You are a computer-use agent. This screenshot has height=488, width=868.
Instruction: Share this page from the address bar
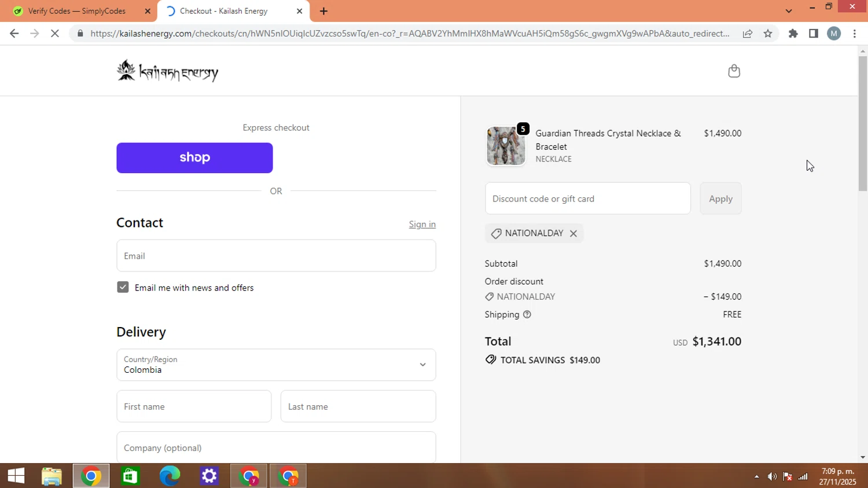(748, 34)
